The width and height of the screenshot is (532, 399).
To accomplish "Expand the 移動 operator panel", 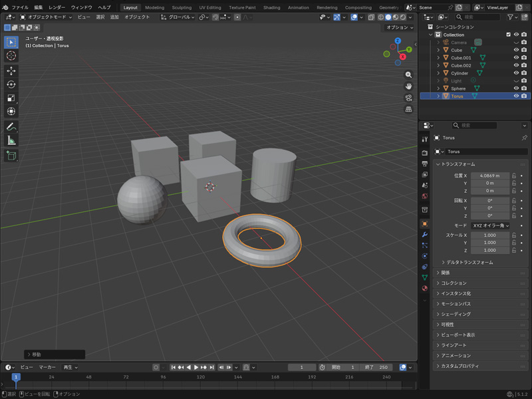I will [55, 354].
